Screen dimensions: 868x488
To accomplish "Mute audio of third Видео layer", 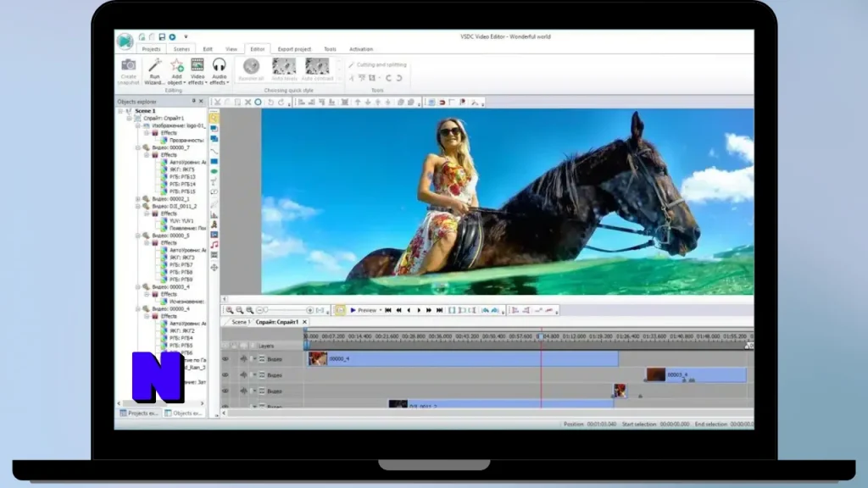I will tap(243, 391).
